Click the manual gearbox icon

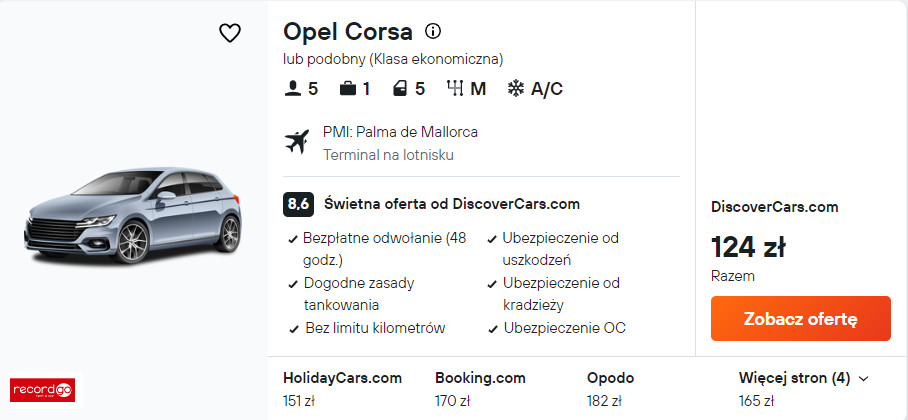(455, 89)
